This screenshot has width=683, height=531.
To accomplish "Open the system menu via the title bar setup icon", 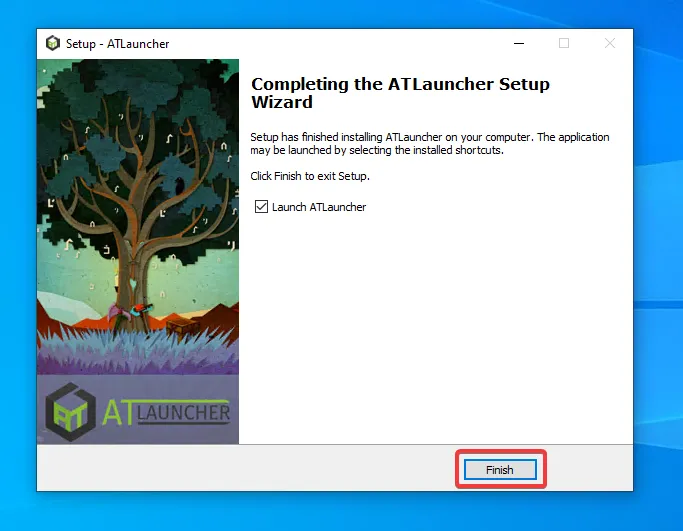I will click(x=52, y=43).
